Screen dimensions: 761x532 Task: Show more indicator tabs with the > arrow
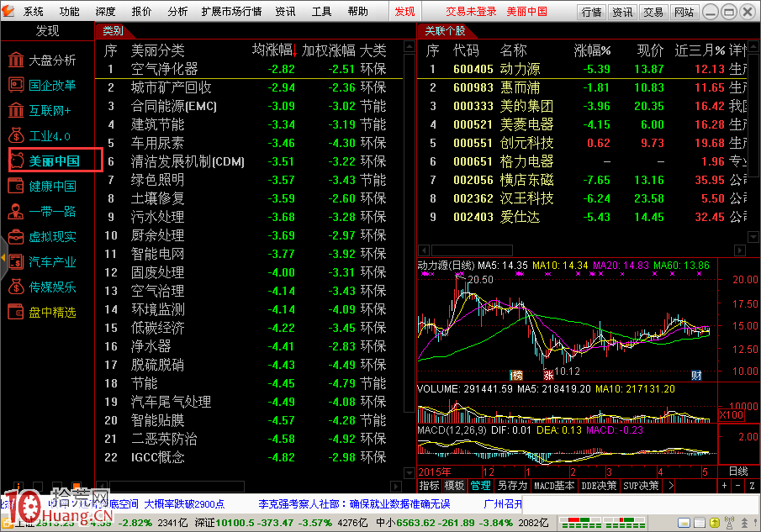coord(671,486)
